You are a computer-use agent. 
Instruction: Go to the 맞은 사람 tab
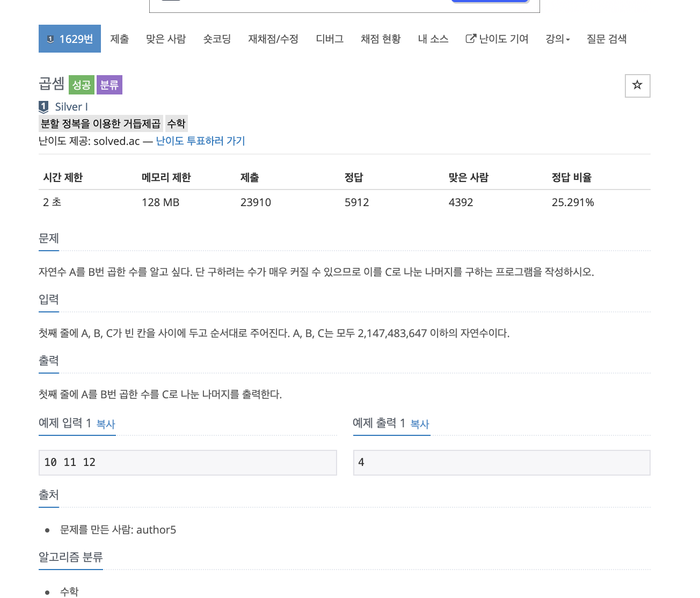[x=166, y=39]
